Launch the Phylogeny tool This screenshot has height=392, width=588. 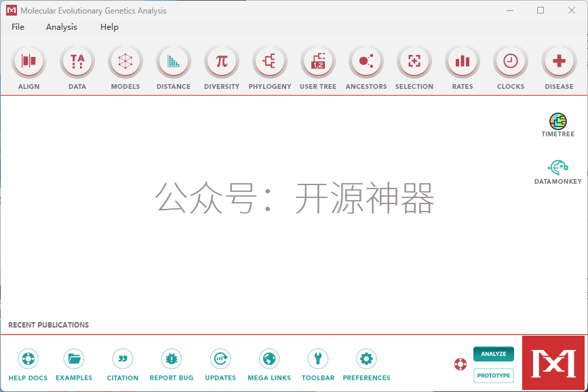click(x=270, y=61)
